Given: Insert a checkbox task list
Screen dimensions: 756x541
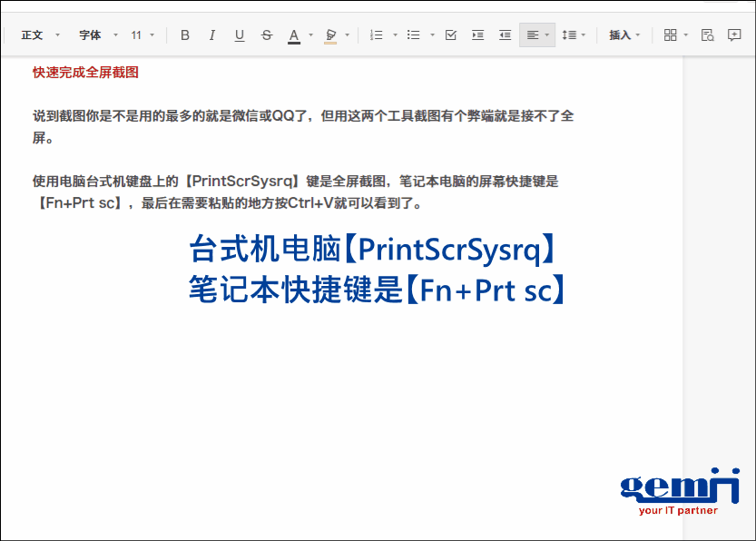Looking at the screenshot, I should tap(451, 35).
